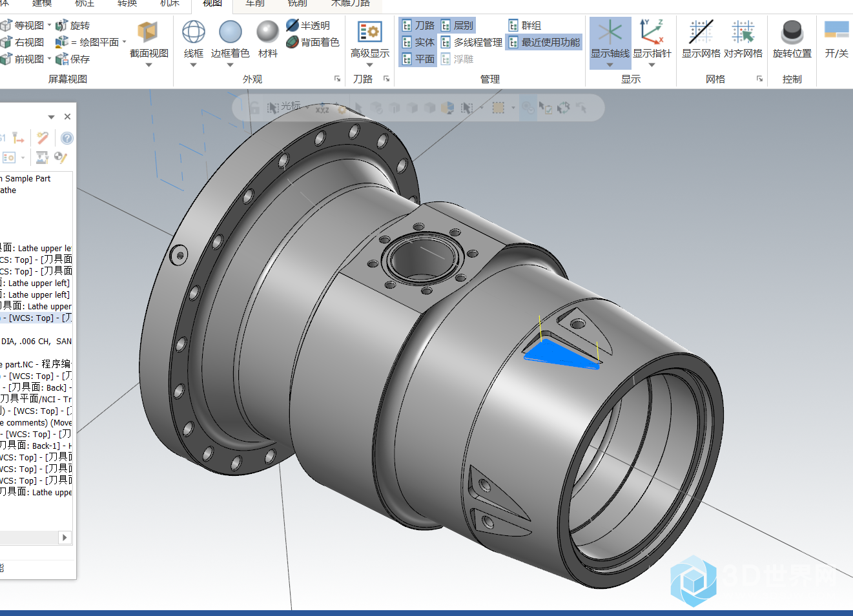
Task: Open the 木雕刀路 ribbon tab
Action: coord(351,3)
